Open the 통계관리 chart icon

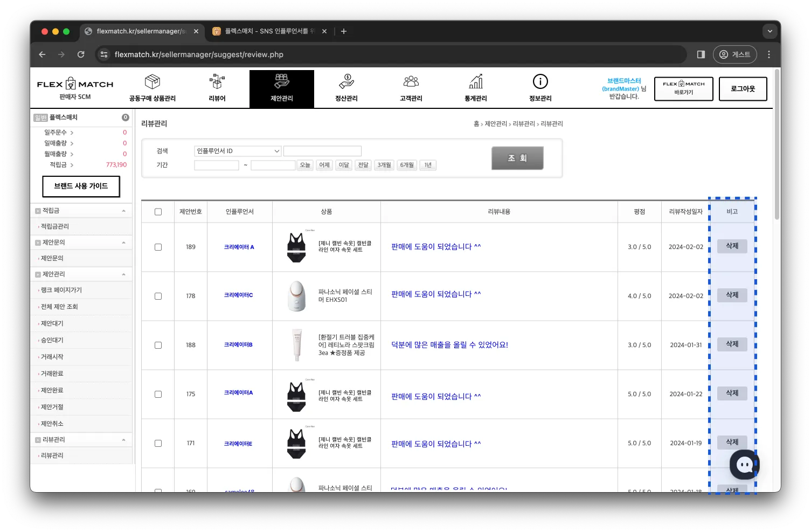476,82
